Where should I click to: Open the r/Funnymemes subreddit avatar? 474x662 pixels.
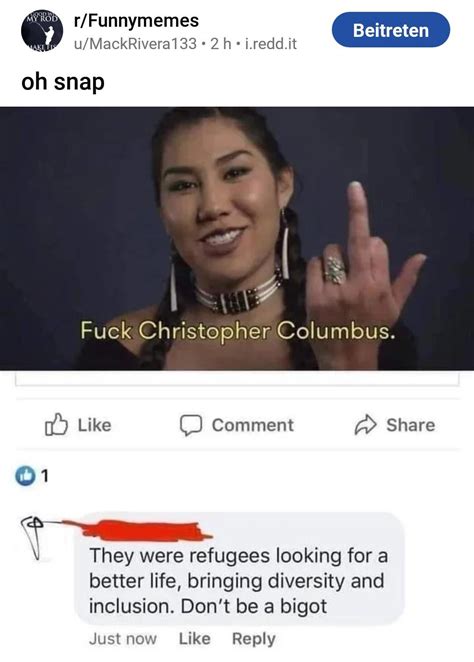click(42, 32)
